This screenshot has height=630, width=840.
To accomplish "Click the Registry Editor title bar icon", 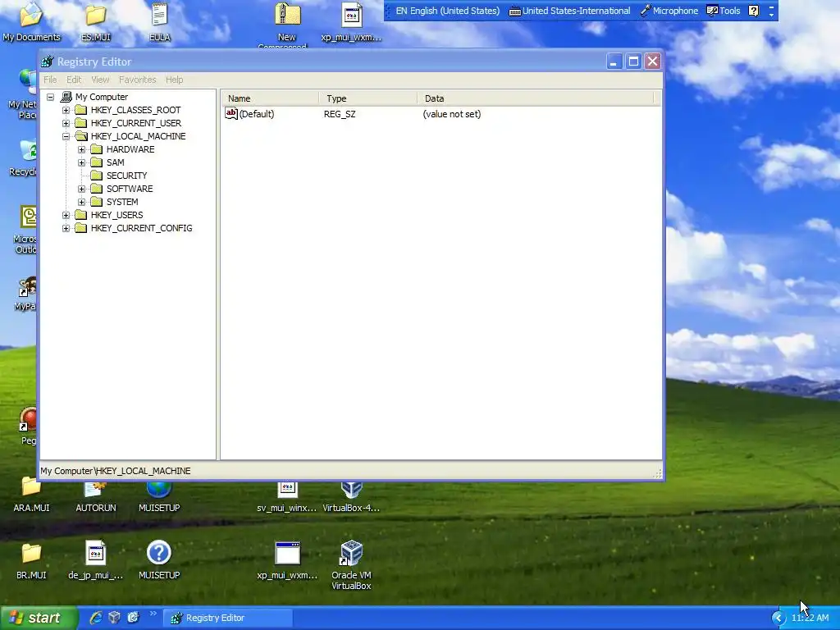I will [x=48, y=62].
